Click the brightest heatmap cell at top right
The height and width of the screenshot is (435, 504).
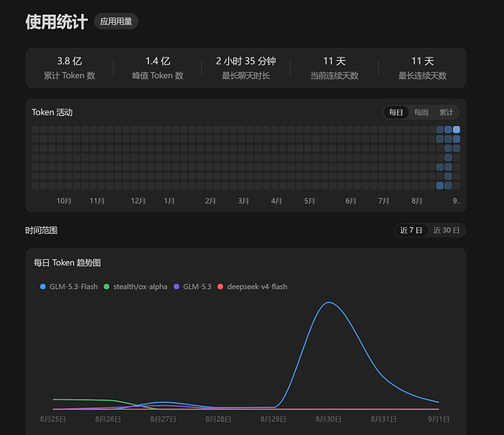(x=456, y=130)
